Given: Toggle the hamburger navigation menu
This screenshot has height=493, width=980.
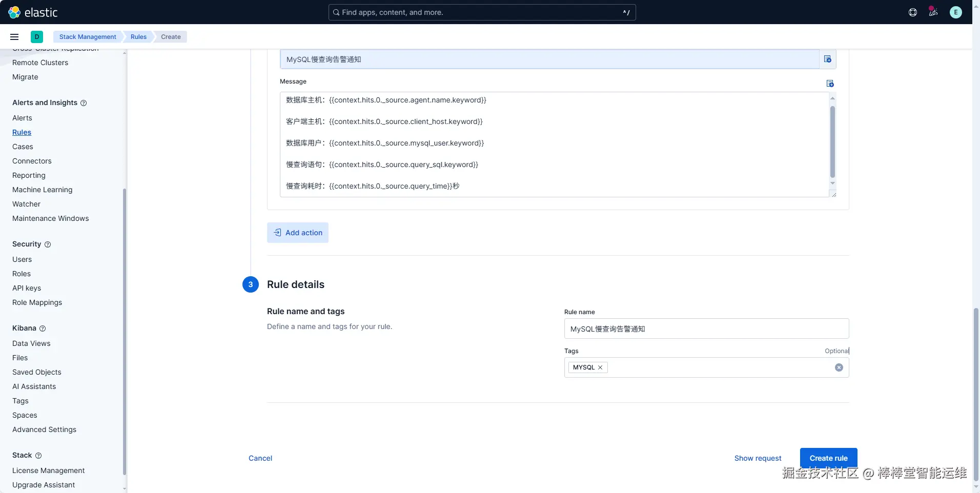Looking at the screenshot, I should [14, 37].
